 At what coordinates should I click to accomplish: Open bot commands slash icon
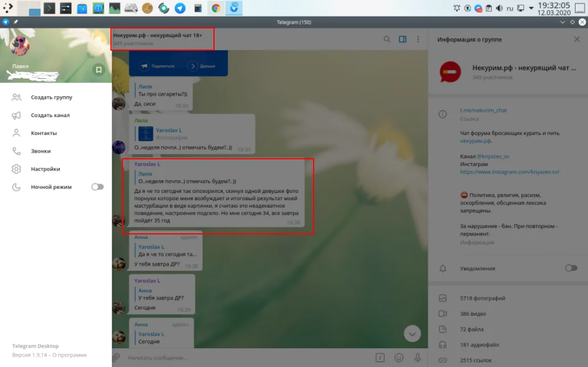click(x=380, y=358)
